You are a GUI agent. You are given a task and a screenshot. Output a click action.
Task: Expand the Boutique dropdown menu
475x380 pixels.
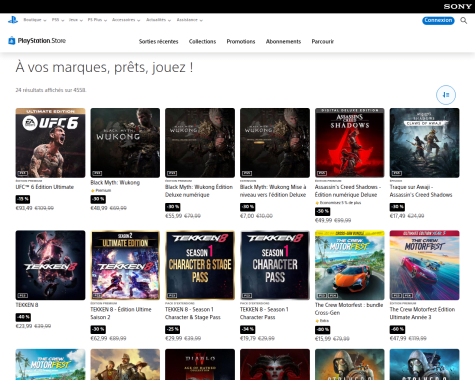(35, 20)
